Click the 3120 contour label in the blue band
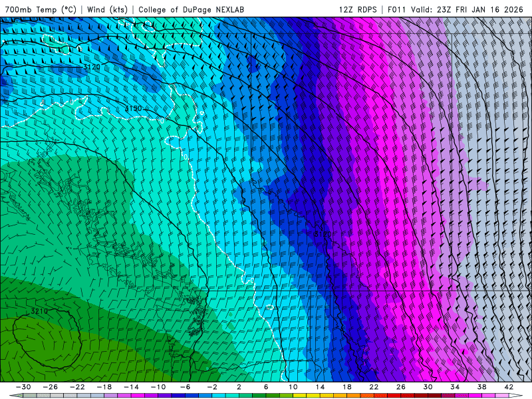 tap(323, 234)
